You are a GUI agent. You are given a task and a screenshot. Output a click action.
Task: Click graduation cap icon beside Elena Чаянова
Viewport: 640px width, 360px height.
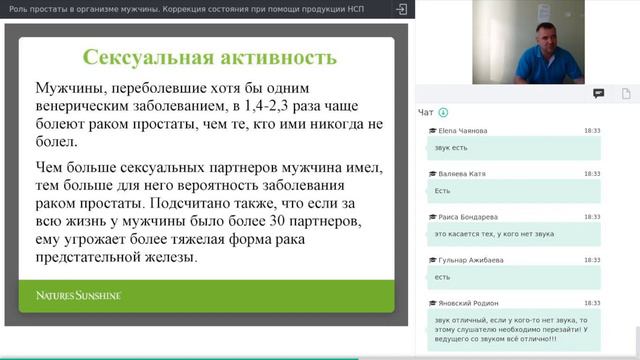click(x=433, y=131)
